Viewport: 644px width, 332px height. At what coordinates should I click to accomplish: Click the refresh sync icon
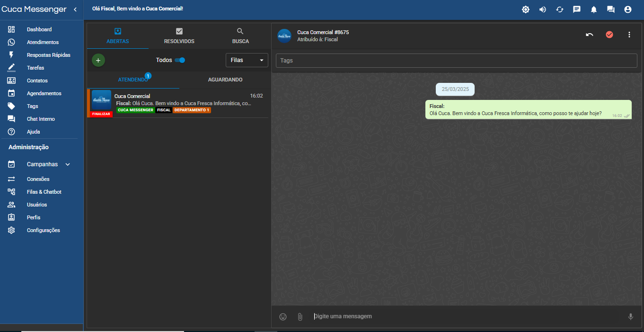point(560,9)
